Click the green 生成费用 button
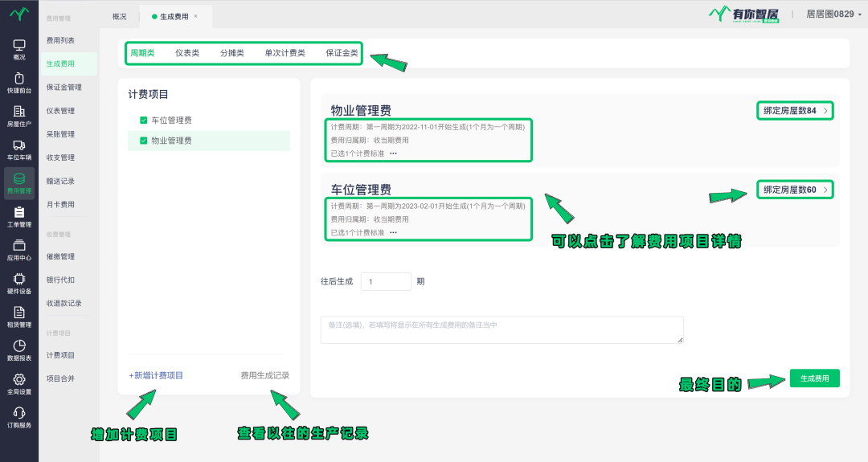Screen dimensions: 868x462 [814, 378]
